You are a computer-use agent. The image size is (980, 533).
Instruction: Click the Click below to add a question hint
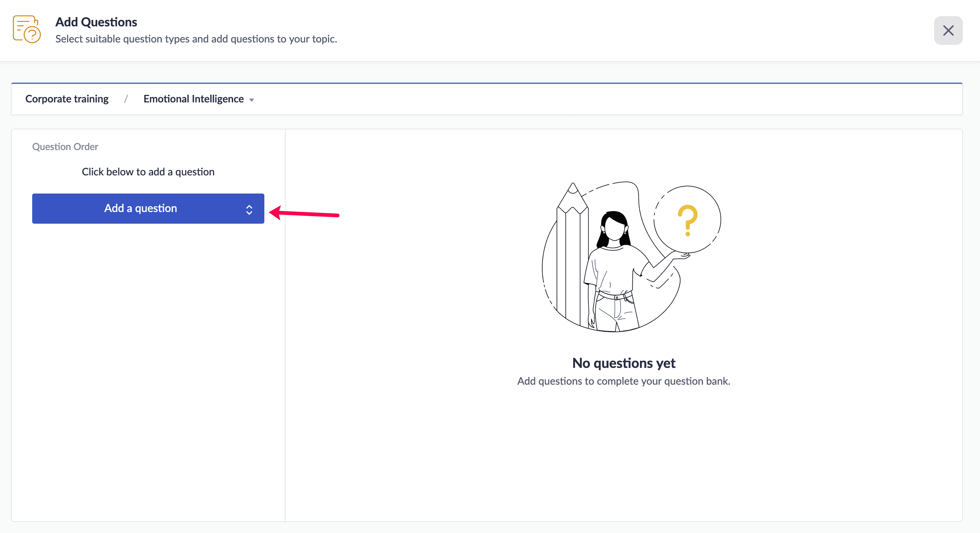[148, 172]
